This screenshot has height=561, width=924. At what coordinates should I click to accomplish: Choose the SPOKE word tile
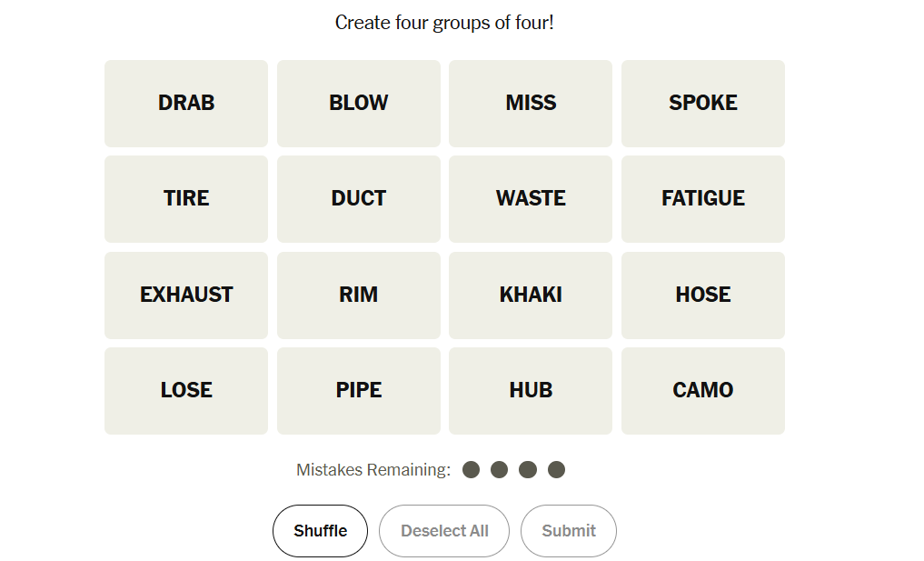(702, 104)
